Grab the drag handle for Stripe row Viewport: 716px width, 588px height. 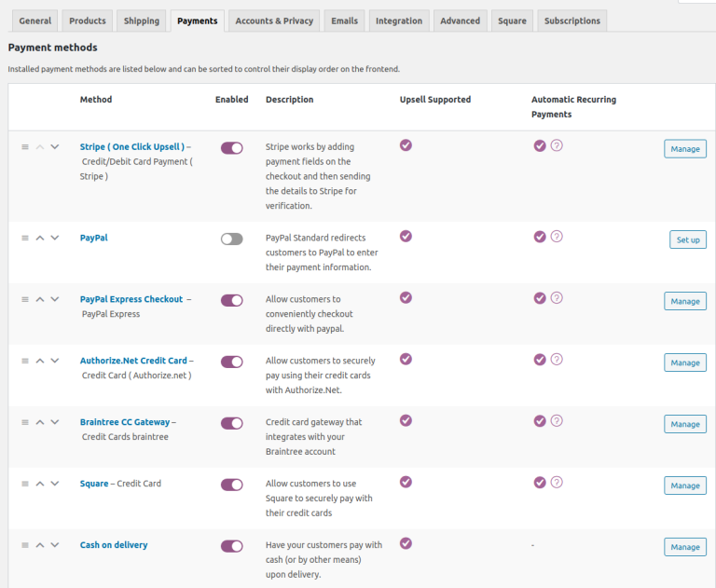25,147
